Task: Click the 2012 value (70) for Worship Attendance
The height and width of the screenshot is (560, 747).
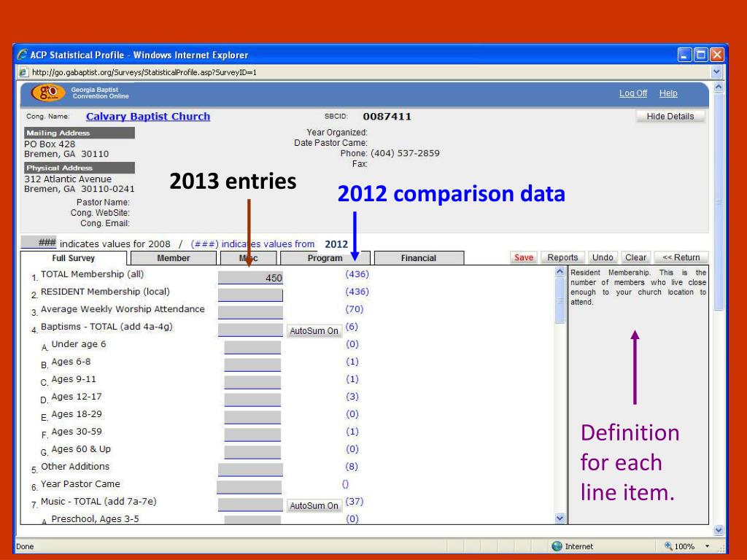Action: (x=354, y=309)
